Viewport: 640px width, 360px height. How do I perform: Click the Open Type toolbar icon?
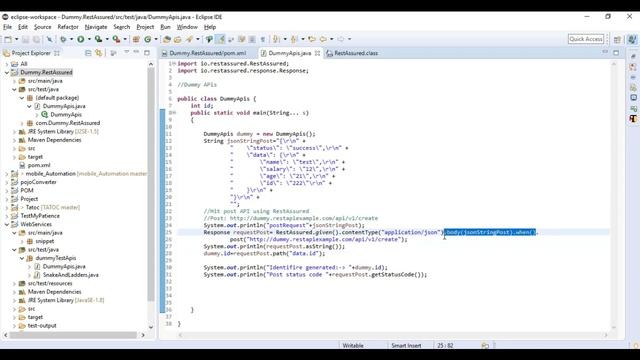tap(167, 39)
